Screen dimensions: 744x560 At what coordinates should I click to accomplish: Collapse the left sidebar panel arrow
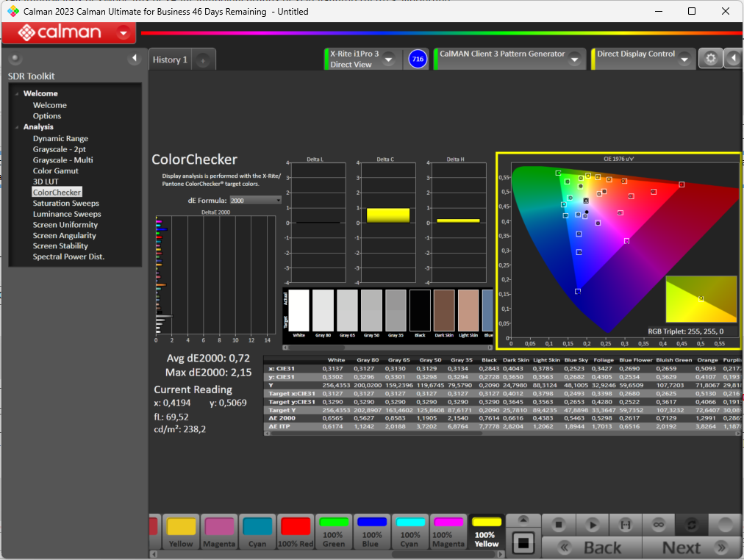coord(135,58)
